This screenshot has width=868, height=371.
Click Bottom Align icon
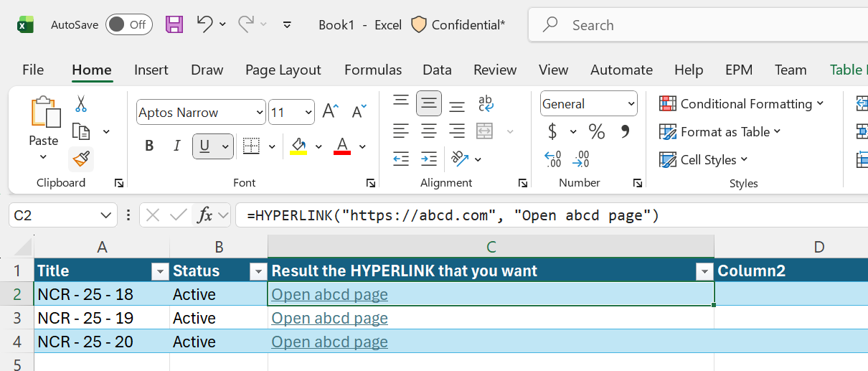[457, 106]
